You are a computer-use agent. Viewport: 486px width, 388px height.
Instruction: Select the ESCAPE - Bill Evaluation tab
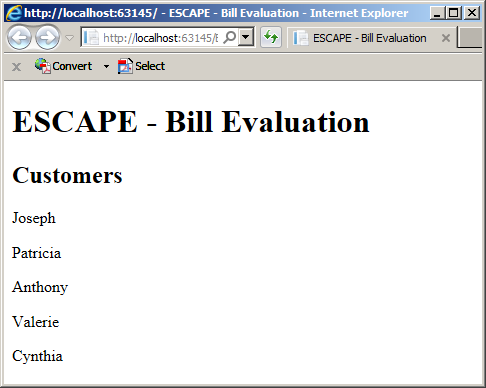[x=369, y=38]
